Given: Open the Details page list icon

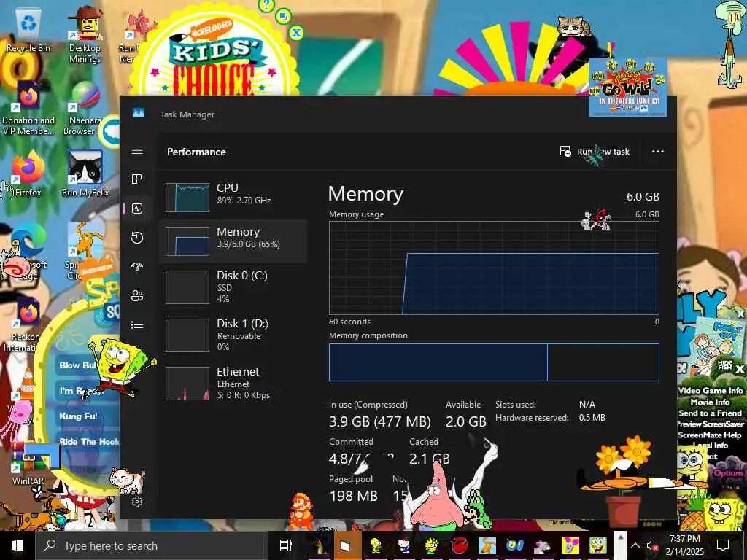Looking at the screenshot, I should coord(137,324).
